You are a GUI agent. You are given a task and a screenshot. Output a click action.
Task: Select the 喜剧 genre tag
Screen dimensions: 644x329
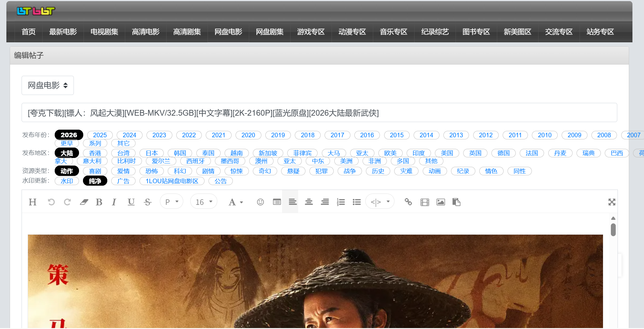[95, 171]
